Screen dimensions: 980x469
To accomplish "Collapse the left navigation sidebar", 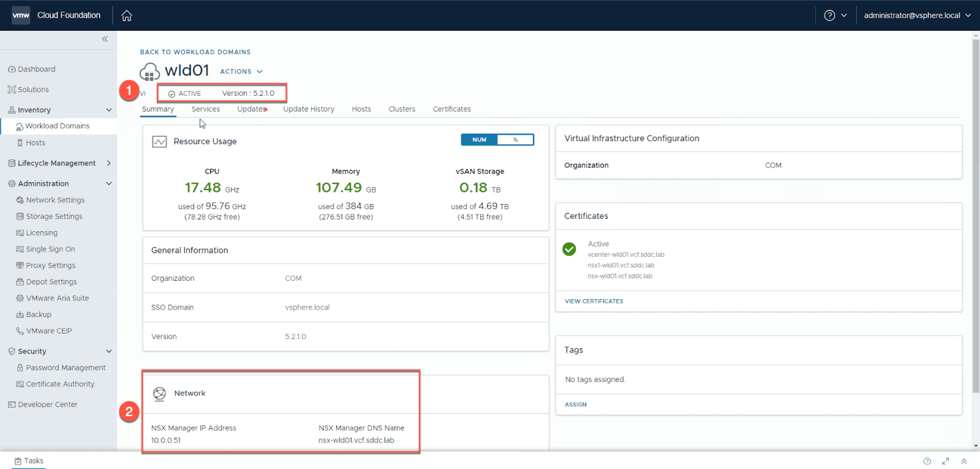I will click(105, 39).
